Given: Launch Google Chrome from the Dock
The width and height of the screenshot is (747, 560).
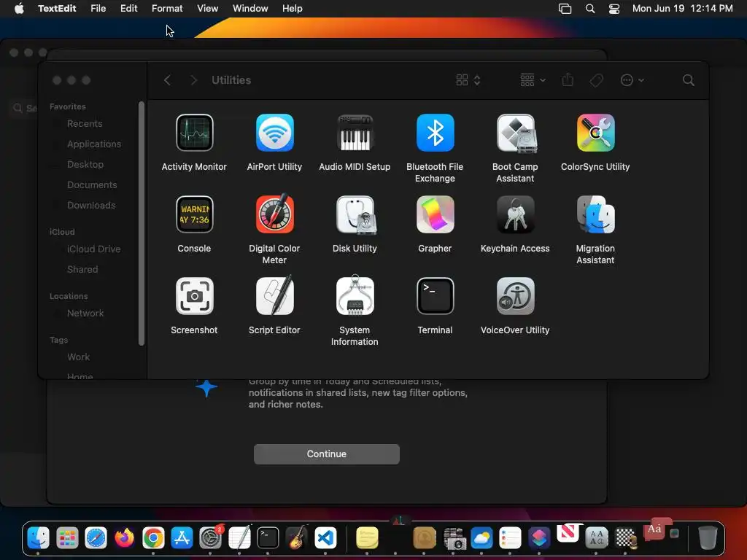Looking at the screenshot, I should (x=153, y=538).
